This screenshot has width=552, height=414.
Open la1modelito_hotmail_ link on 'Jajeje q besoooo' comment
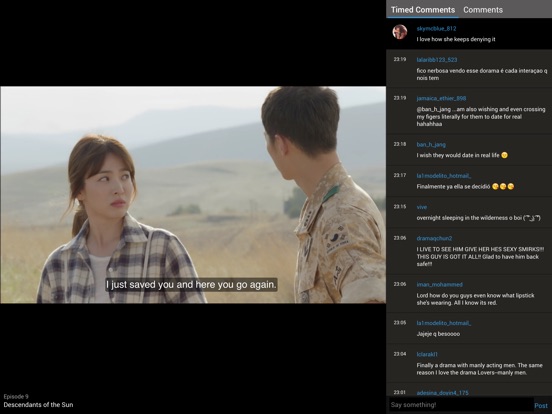point(444,323)
